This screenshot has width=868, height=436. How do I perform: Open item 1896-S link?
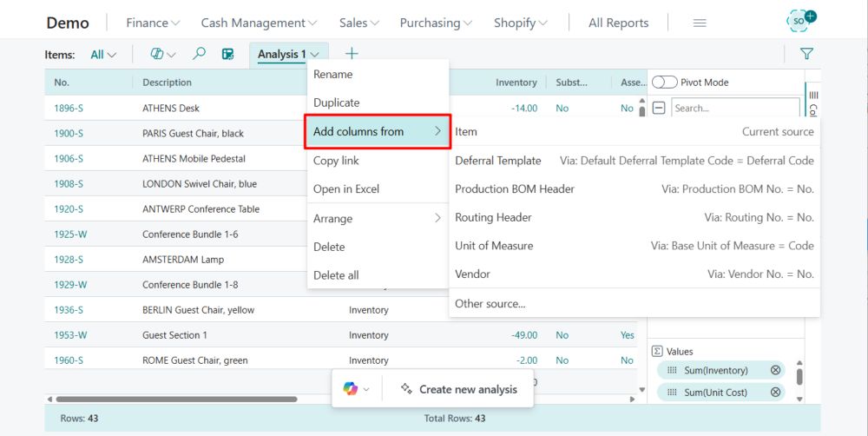point(69,108)
